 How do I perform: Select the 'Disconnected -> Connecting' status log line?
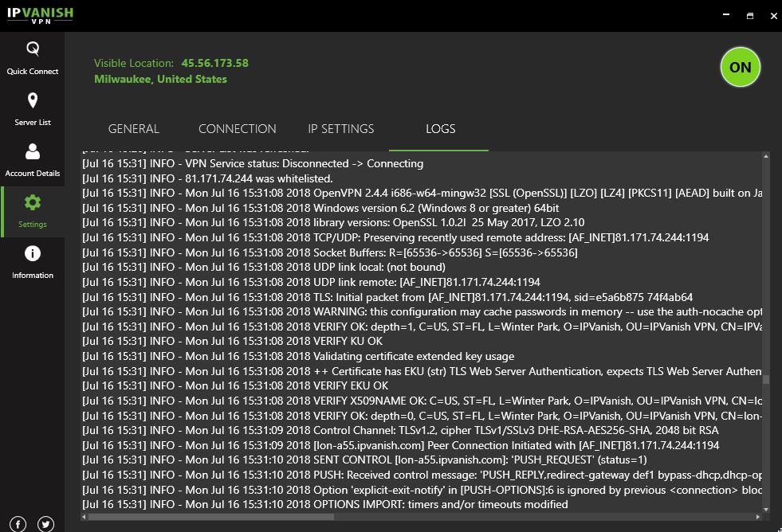253,163
